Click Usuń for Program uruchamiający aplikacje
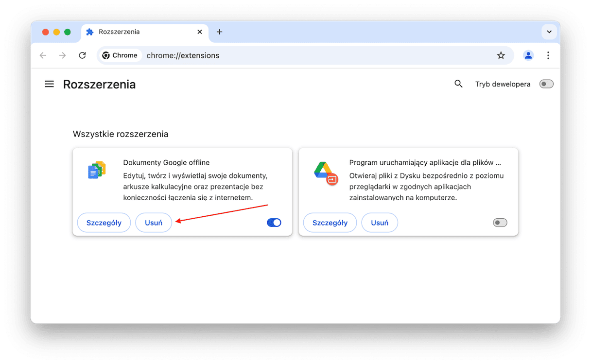Viewport: 591px width, 364px height. [x=380, y=223]
